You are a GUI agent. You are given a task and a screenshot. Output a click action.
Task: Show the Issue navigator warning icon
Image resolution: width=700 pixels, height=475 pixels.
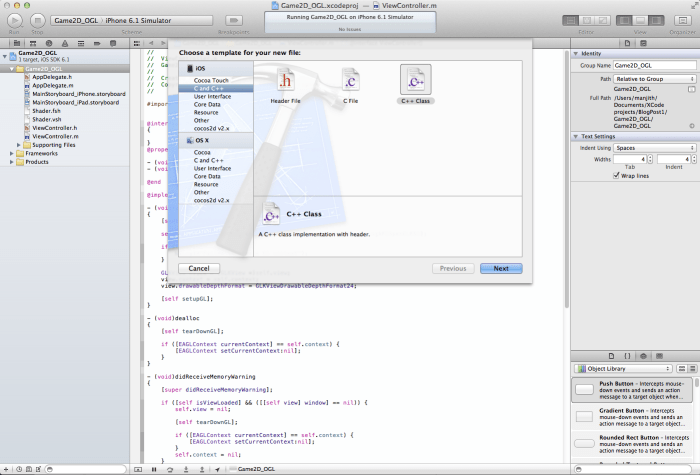[x=65, y=43]
